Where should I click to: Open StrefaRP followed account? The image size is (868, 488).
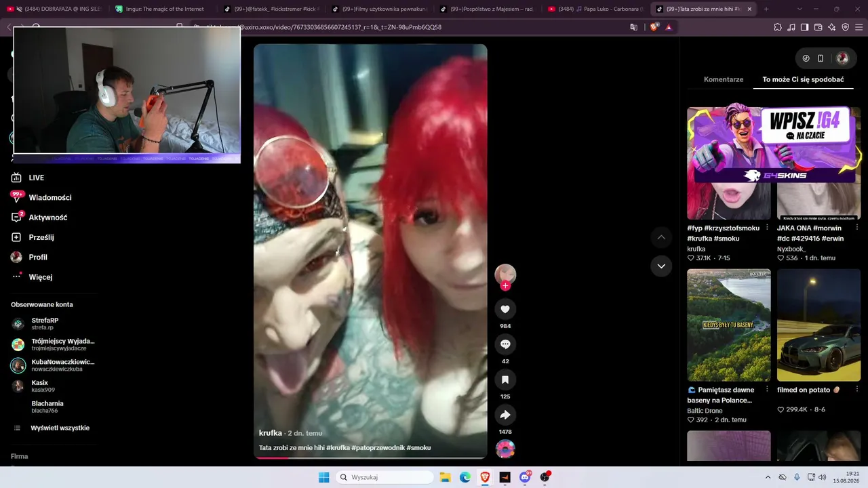point(53,324)
